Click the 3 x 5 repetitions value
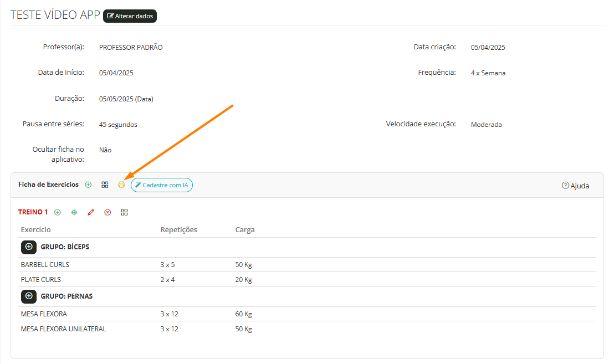Viewport: 609px width, 364px height. pos(167,264)
